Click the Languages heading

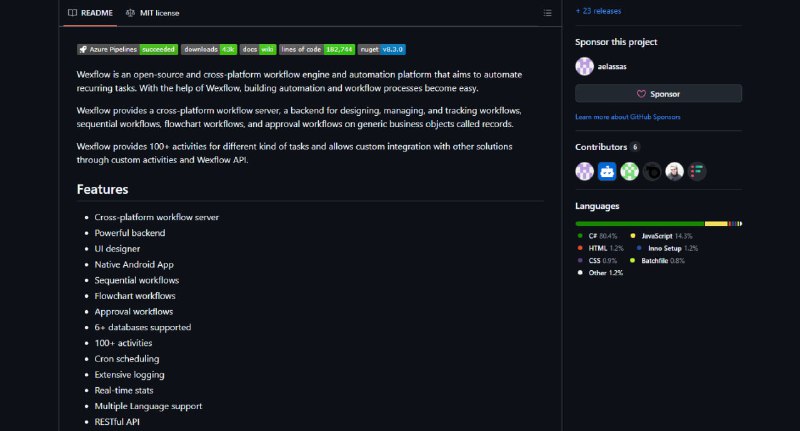click(x=597, y=206)
